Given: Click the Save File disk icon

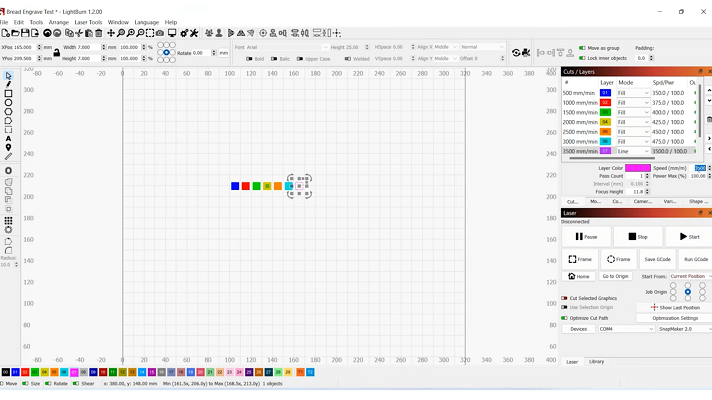Looking at the screenshot, I should pos(25,33).
